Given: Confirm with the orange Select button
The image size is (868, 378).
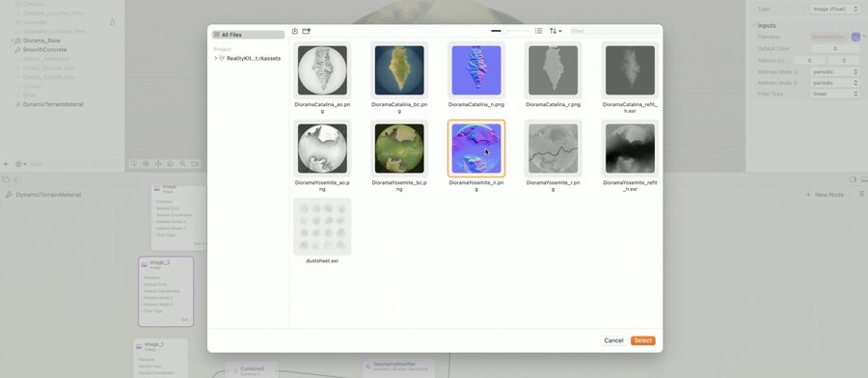Looking at the screenshot, I should tap(642, 340).
